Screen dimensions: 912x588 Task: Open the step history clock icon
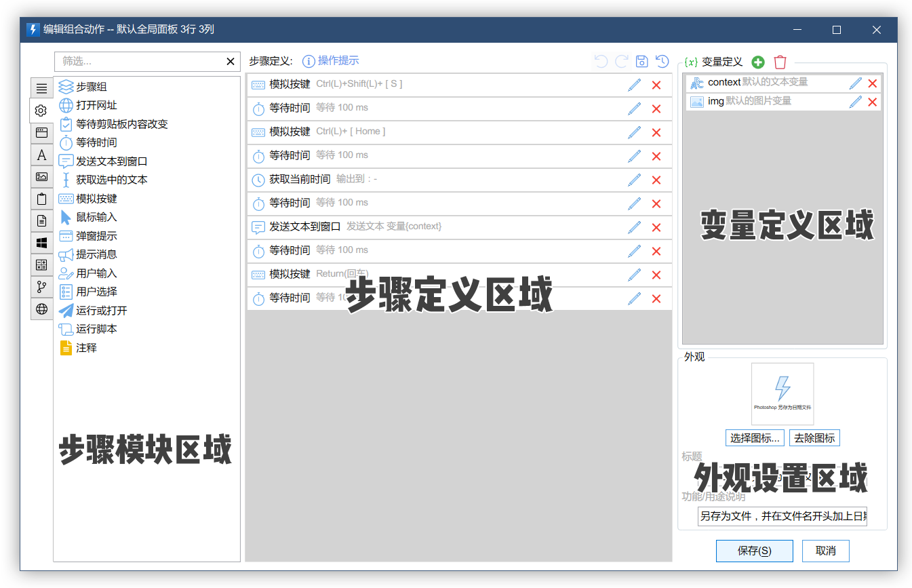[662, 62]
